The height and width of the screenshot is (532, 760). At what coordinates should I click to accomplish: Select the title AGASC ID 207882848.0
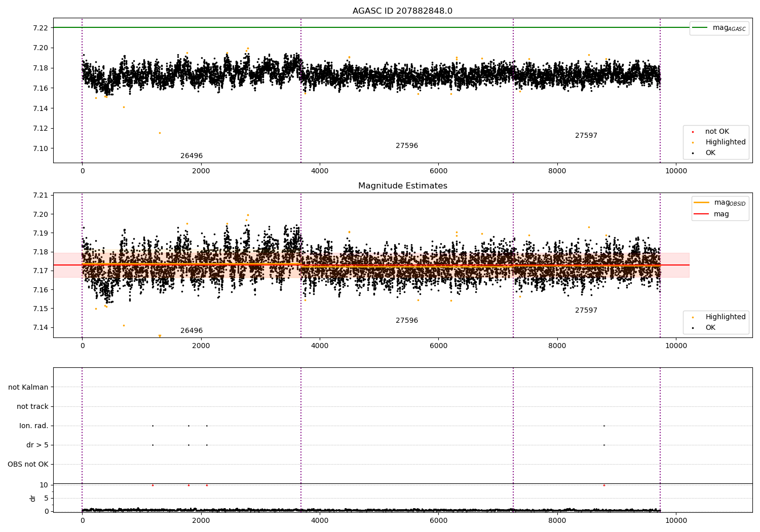402,11
